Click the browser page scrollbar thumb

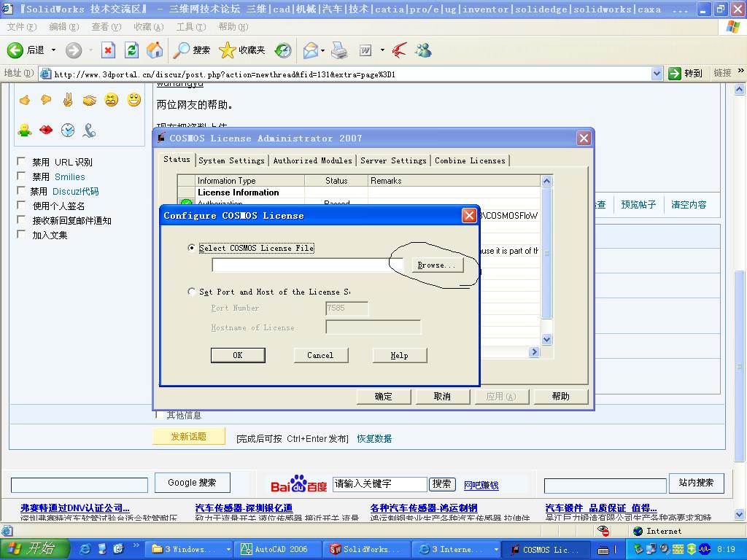tap(740, 366)
